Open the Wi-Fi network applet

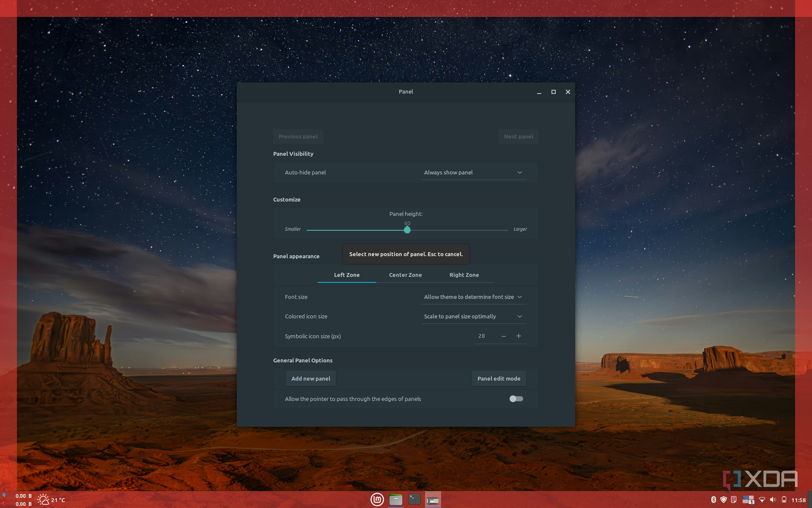[762, 500]
